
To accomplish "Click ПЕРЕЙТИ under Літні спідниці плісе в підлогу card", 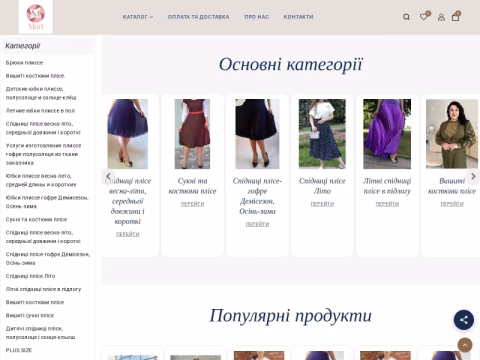I will click(387, 204).
